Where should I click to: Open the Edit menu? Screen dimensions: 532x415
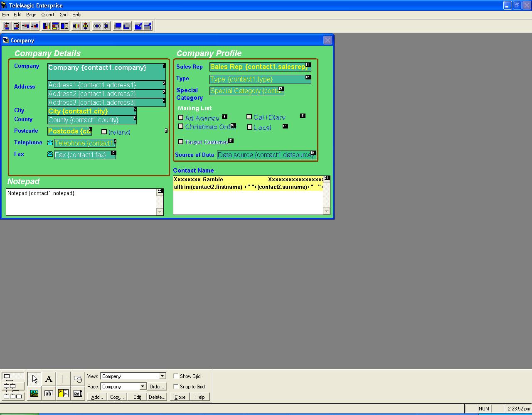(17, 15)
